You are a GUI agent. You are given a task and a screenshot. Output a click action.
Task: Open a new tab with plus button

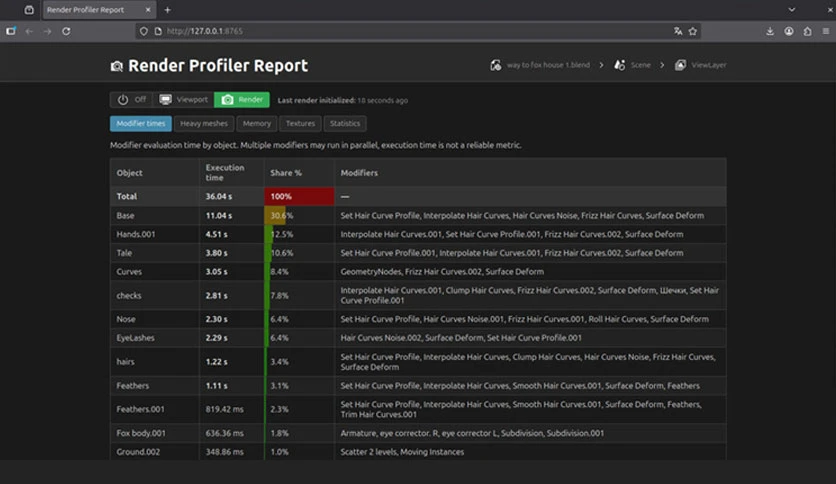(167, 10)
